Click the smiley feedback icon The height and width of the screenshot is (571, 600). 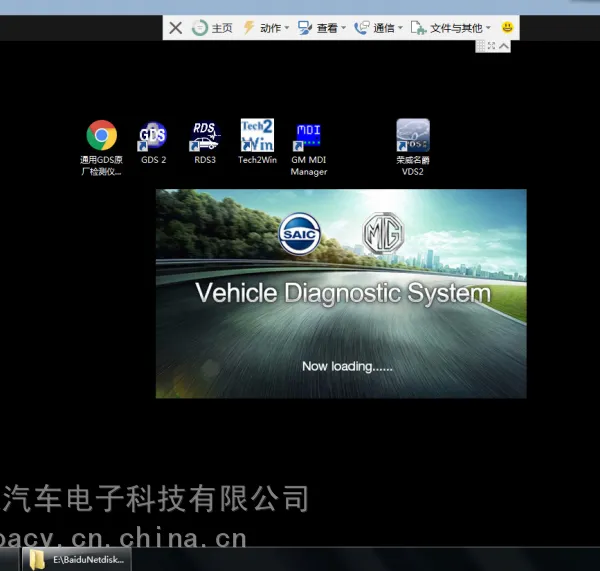[507, 28]
